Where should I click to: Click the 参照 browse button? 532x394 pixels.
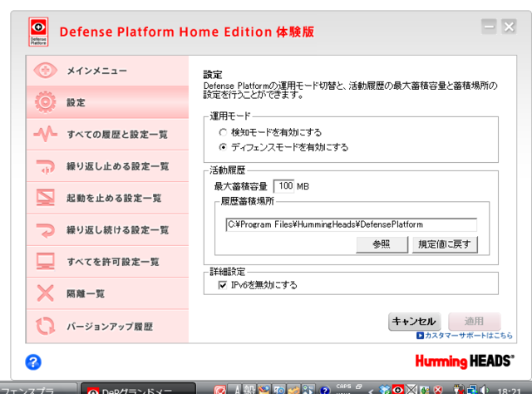click(382, 244)
